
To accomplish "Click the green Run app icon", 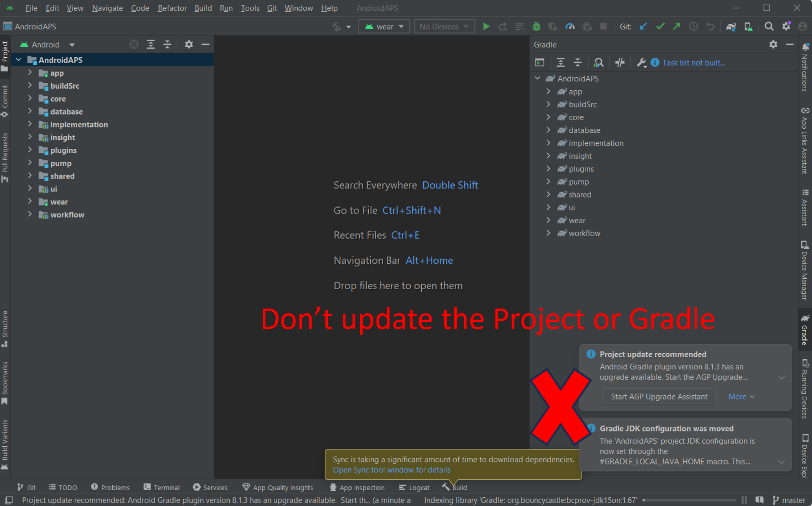I will pos(486,27).
